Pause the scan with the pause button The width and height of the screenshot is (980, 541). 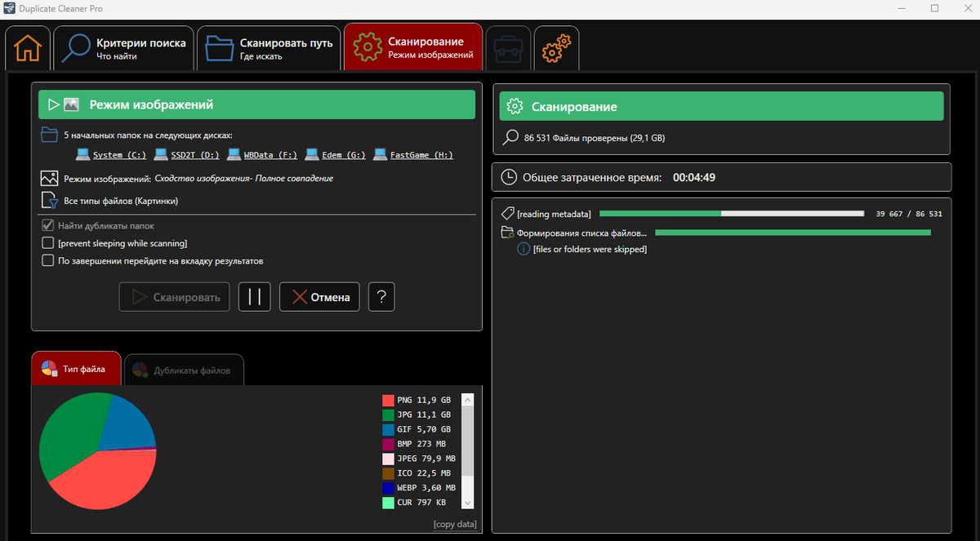tap(254, 296)
